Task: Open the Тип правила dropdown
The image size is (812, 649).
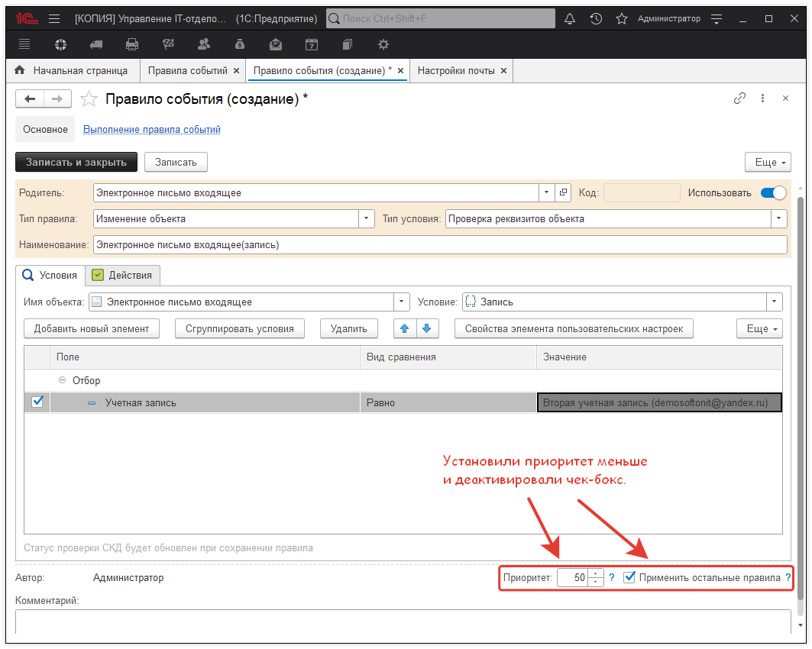Action: pyautogui.click(x=367, y=219)
